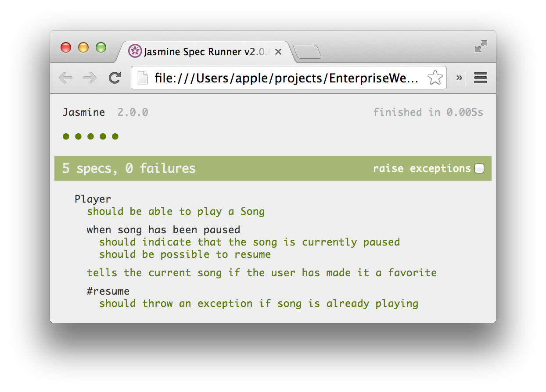Image resolution: width=546 pixels, height=392 pixels.
Task: Click the page document icon in address bar
Action: point(142,78)
